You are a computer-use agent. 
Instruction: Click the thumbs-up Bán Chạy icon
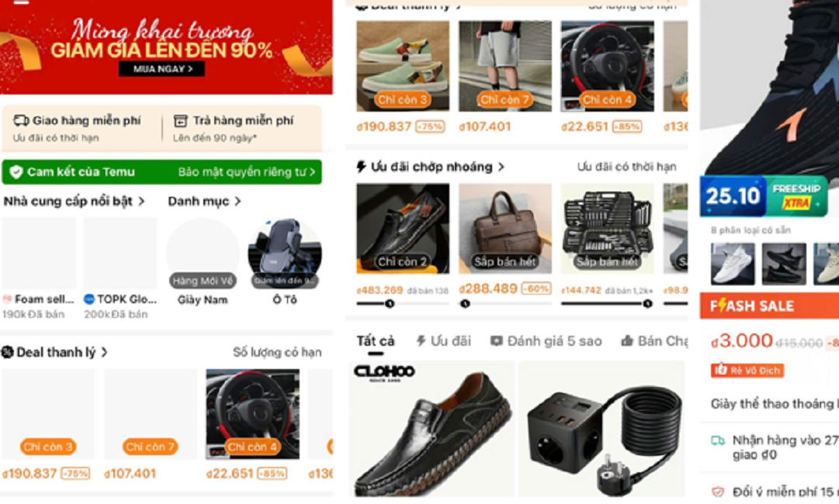click(x=627, y=340)
